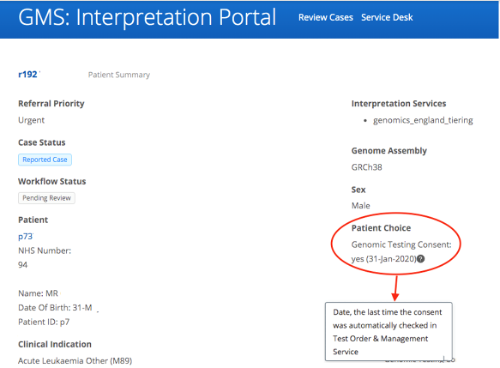Open the Review Cases menu item
This screenshot has width=500, height=368.
tap(325, 17)
